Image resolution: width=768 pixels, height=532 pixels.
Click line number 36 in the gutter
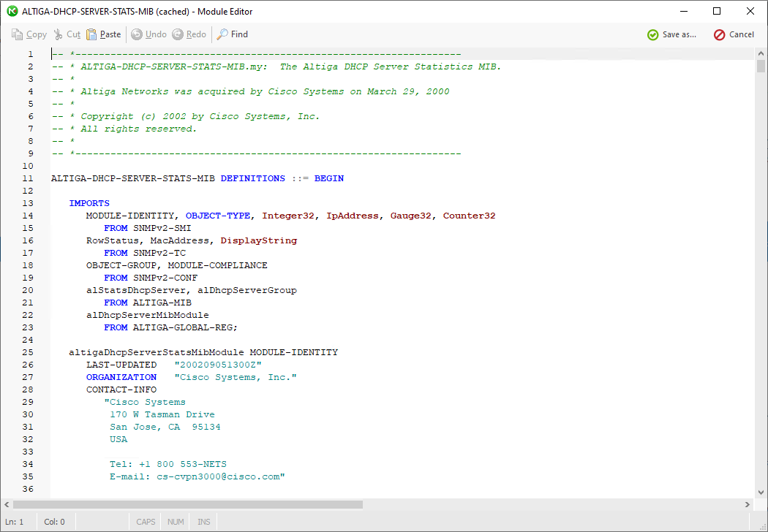(28, 489)
